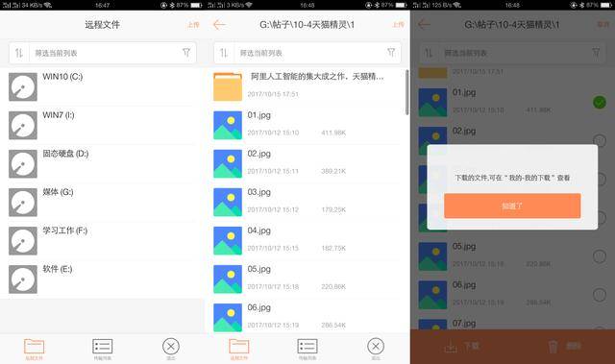Open the WIN10 (C:) drive

click(x=102, y=86)
